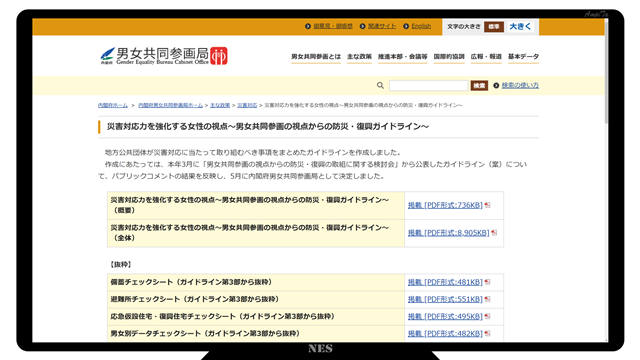Open the 掲載 PDF形式:481KB link
Viewport: 640px width, 360px height.
tap(445, 282)
